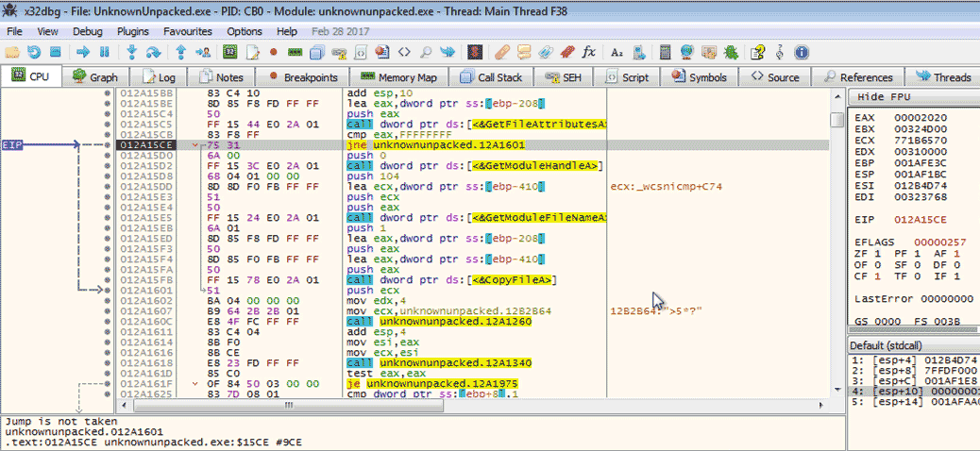This screenshot has width=980, height=451.
Task: Toggle the ZF flag value
Action: tap(875, 255)
